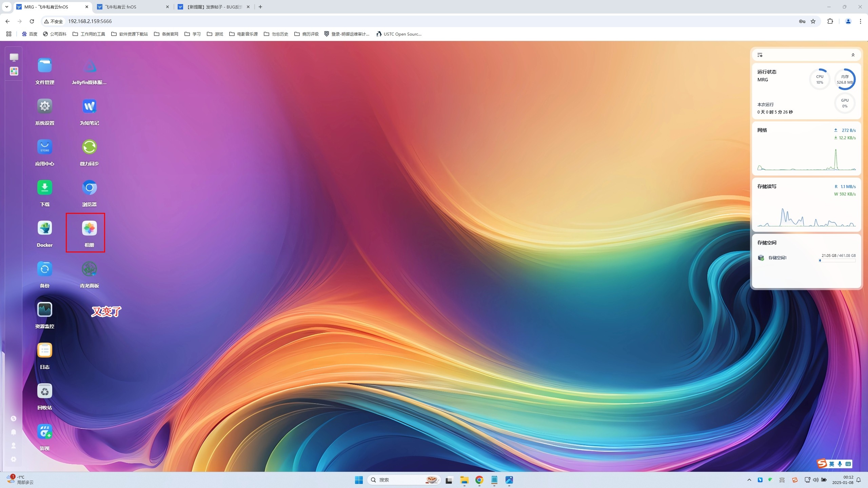The image size is (868, 488).
Task: Launch the 影视 video app
Action: [x=44, y=431]
